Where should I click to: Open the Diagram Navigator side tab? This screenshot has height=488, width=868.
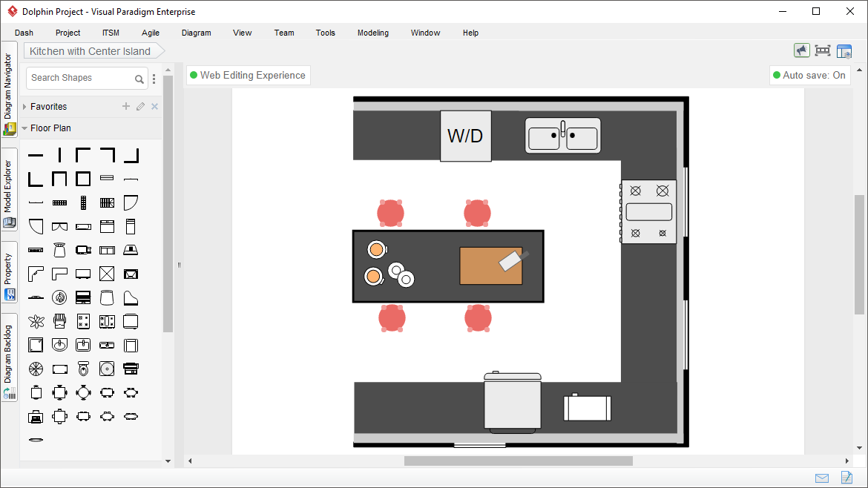click(9, 88)
